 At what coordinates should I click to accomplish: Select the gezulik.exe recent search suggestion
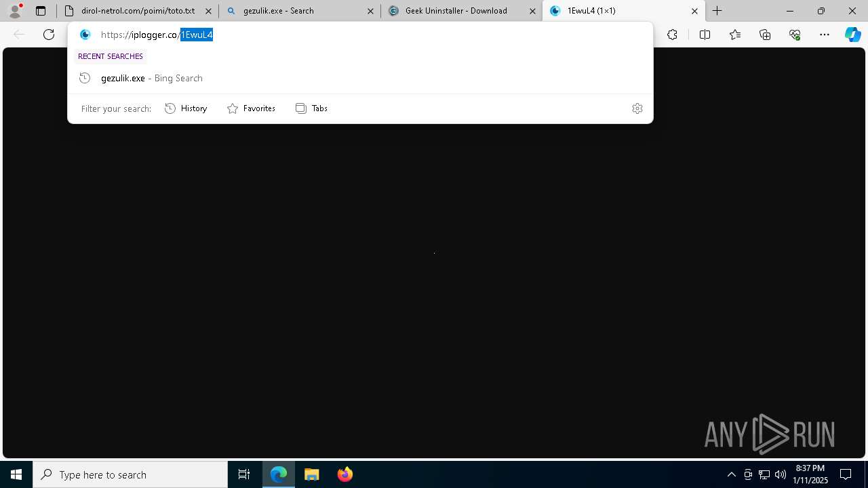coord(360,78)
